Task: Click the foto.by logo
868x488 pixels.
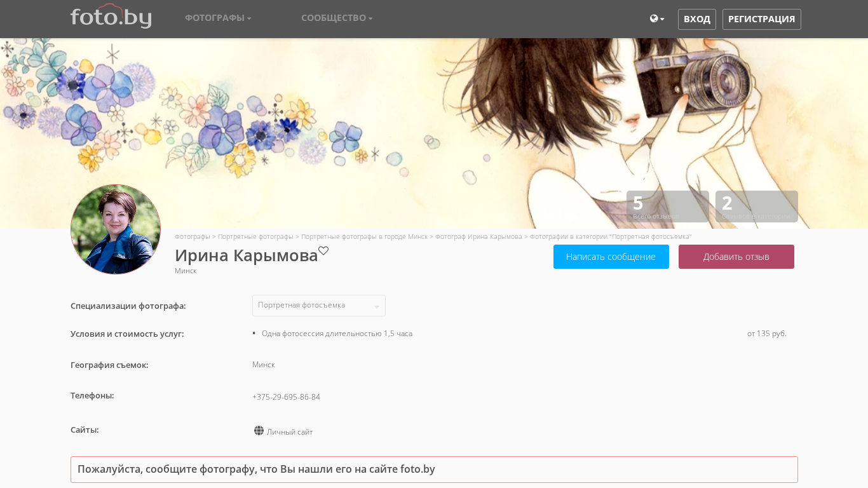Action: tap(111, 17)
